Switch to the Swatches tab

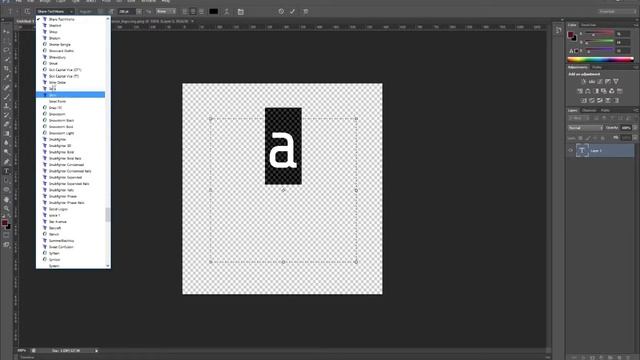click(x=588, y=25)
